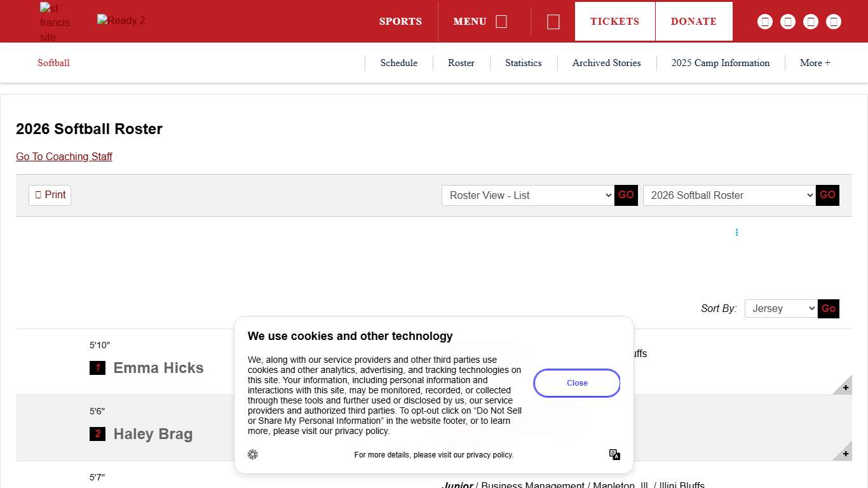Viewport: 868px width, 488px height.
Task: Follow the Go To Coaching Staff link
Action: [64, 156]
